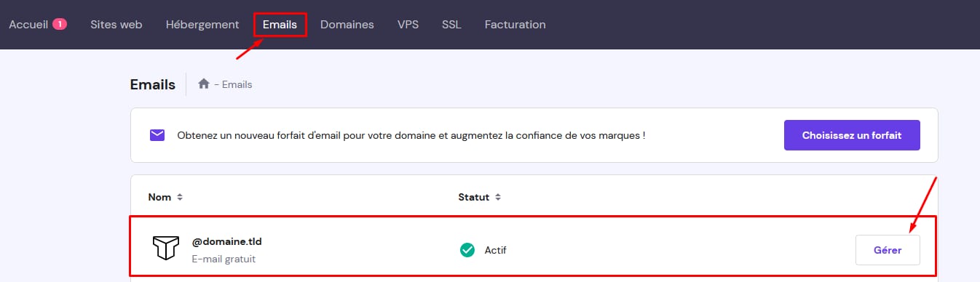This screenshot has height=282, width=980.
Task: Open the Sites web tab
Action: coord(116,24)
